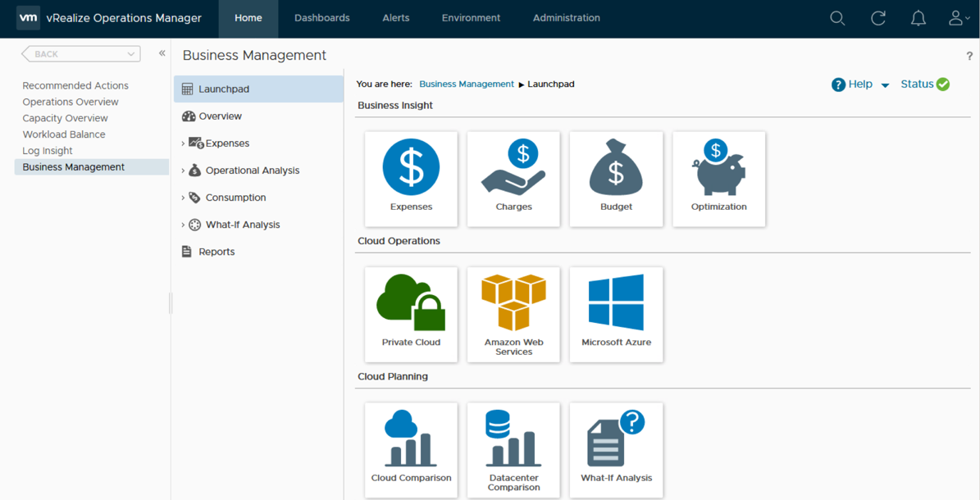Screen dimensions: 980x500
Task: Open the BACK dropdown
Action: coord(80,52)
